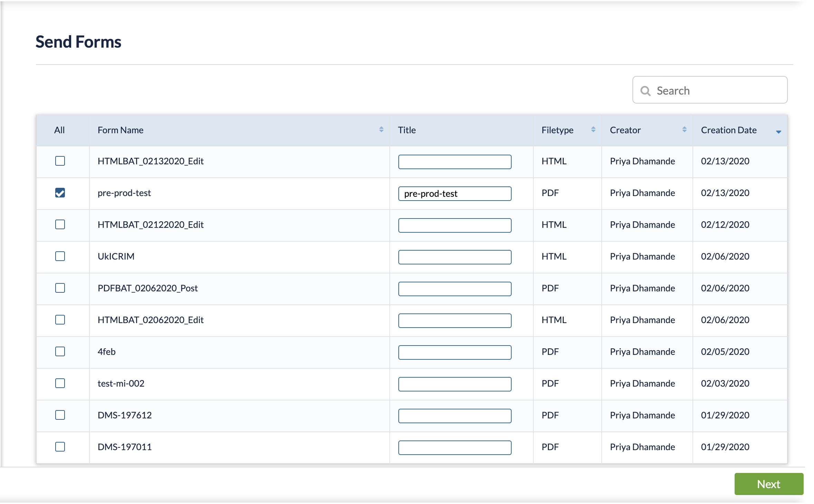Select the 4feb form checkbox

[60, 351]
